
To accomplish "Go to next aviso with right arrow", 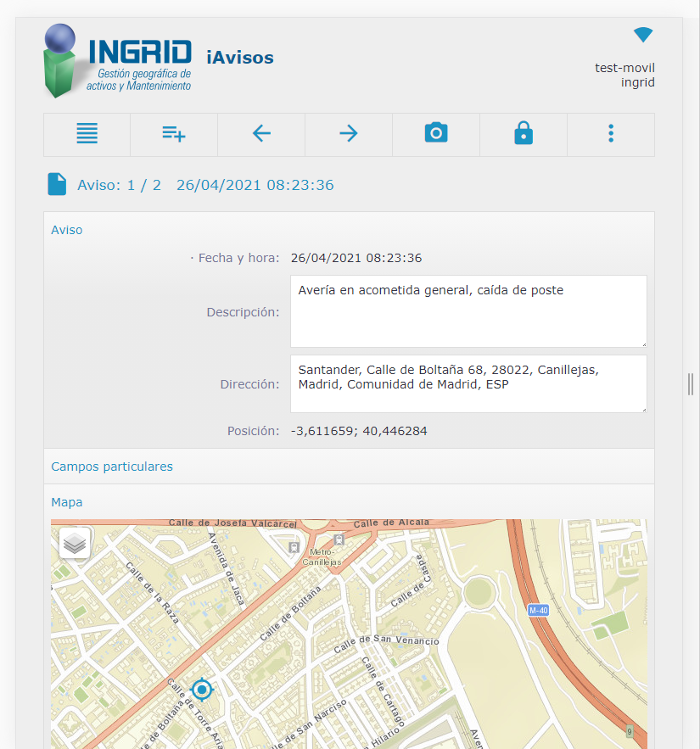I will point(349,134).
